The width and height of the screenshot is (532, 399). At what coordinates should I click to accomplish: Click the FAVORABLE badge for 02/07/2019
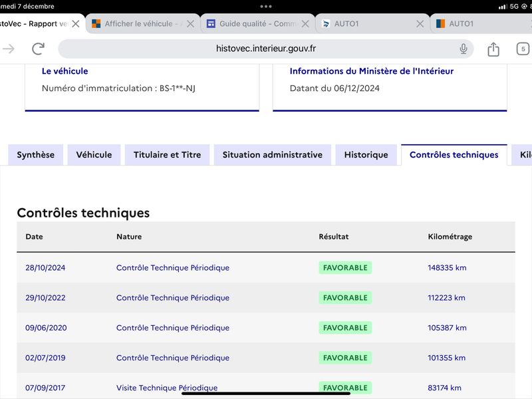(345, 358)
